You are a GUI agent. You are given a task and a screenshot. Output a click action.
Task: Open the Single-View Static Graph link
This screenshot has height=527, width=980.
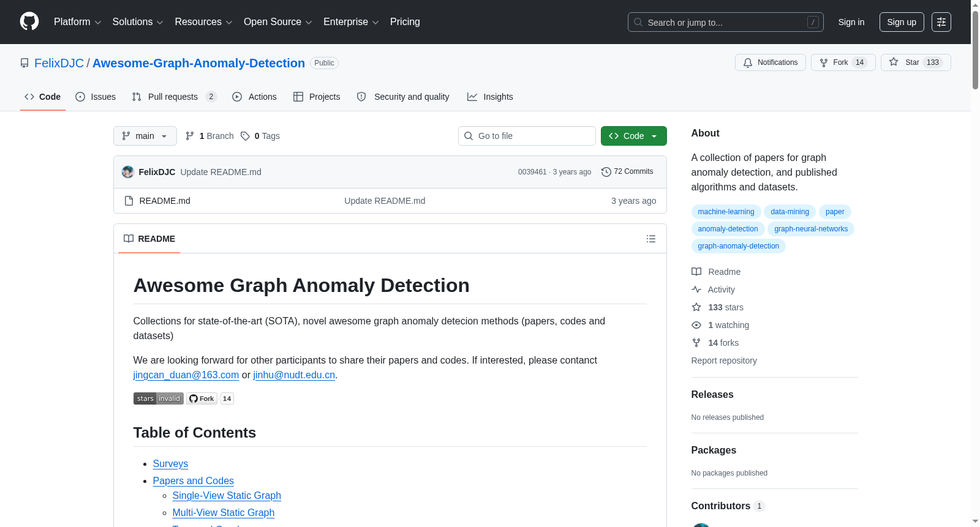click(x=227, y=496)
